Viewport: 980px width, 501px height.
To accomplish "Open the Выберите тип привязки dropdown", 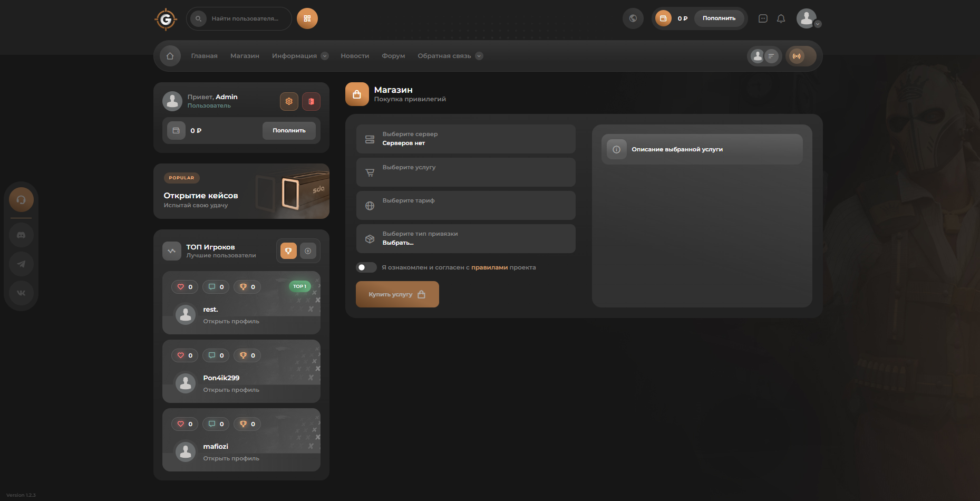I will tap(465, 238).
